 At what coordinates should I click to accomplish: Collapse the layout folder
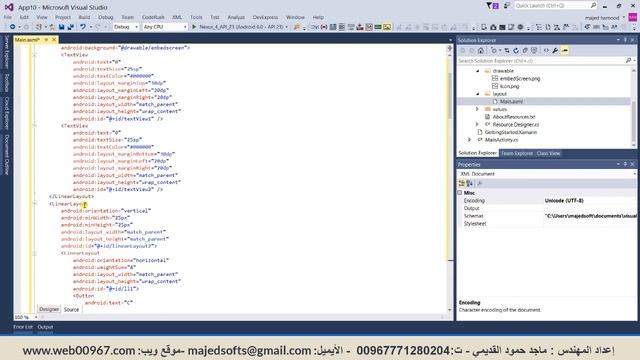click(478, 94)
